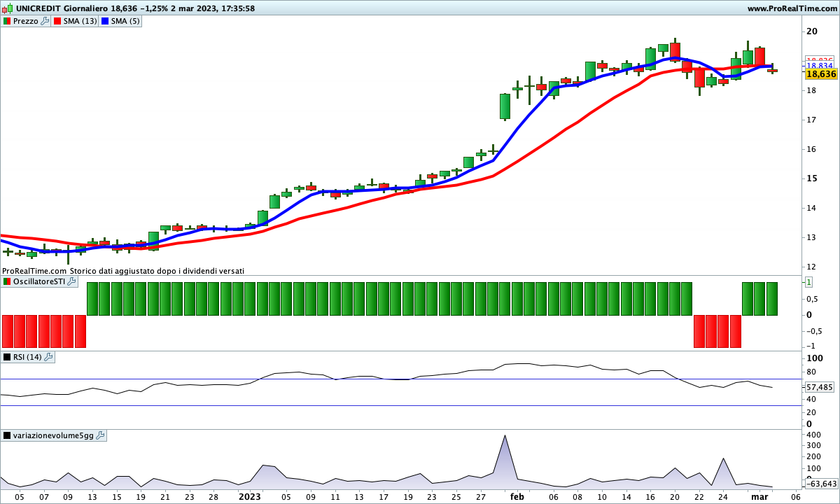Click the feb label on the time axis
The width and height of the screenshot is (840, 504).
517,496
